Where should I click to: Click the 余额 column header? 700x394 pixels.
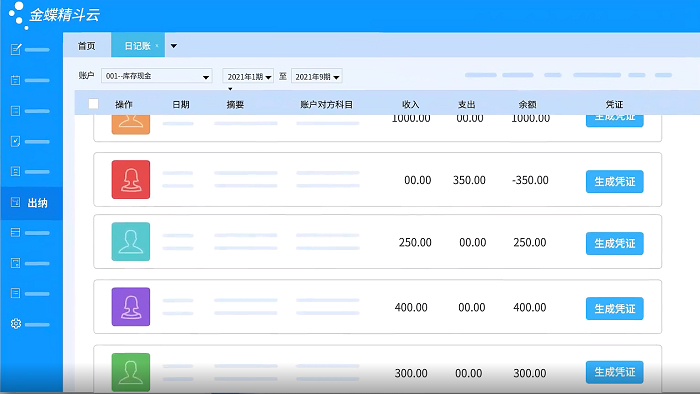coord(527,104)
